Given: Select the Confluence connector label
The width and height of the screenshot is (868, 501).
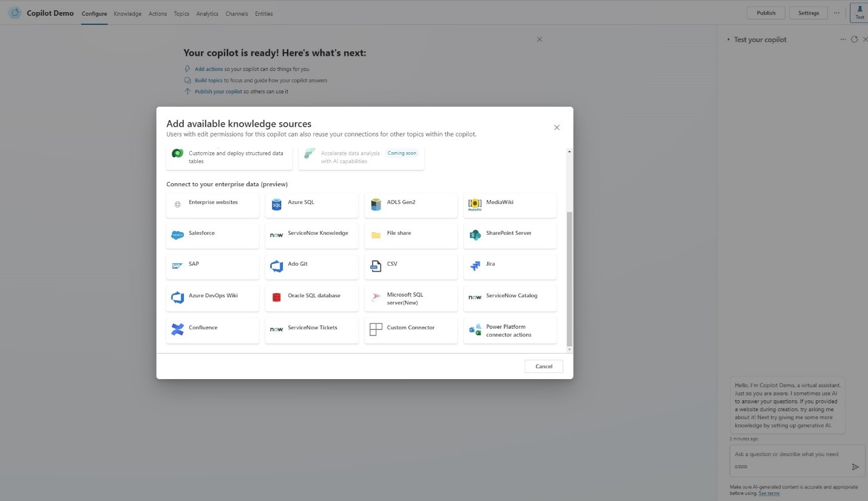Looking at the screenshot, I should point(203,328).
